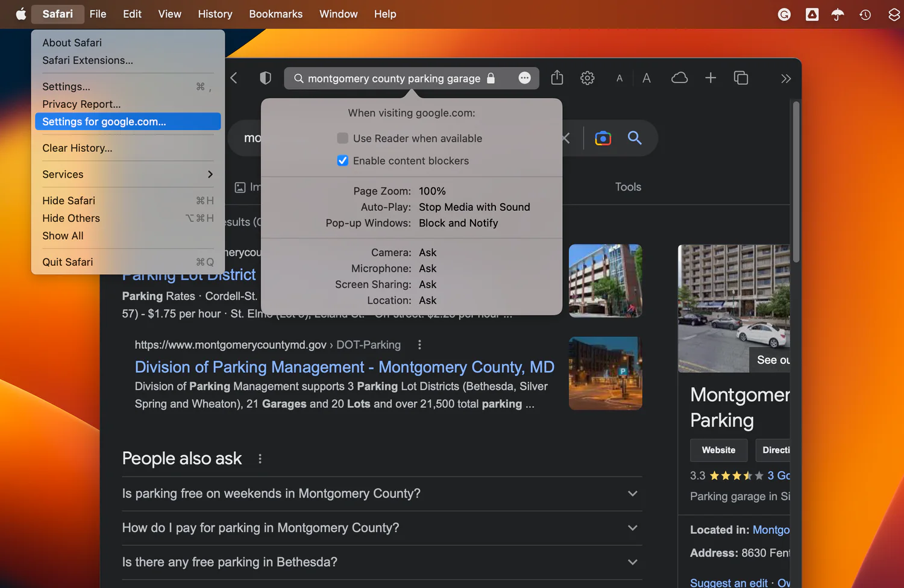This screenshot has height=588, width=904.
Task: Choose Settings for google.com menu item
Action: coord(128,122)
